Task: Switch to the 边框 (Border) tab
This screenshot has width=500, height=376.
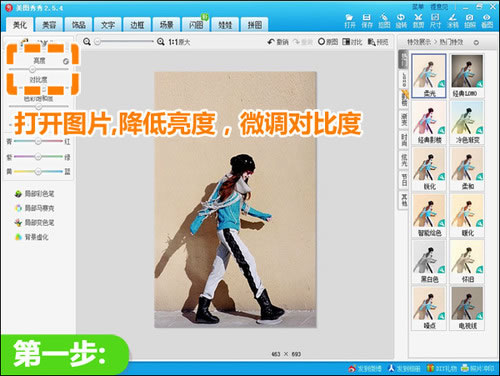Action: (137, 25)
